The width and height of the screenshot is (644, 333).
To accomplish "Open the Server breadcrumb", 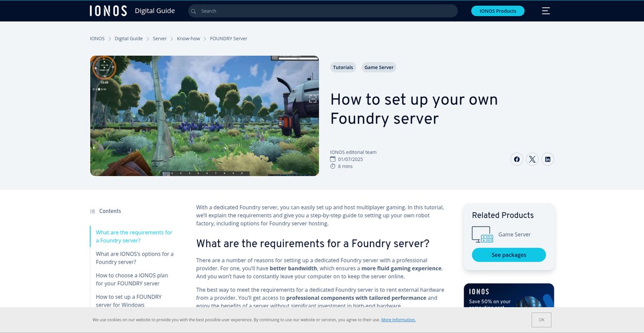I will (160, 39).
